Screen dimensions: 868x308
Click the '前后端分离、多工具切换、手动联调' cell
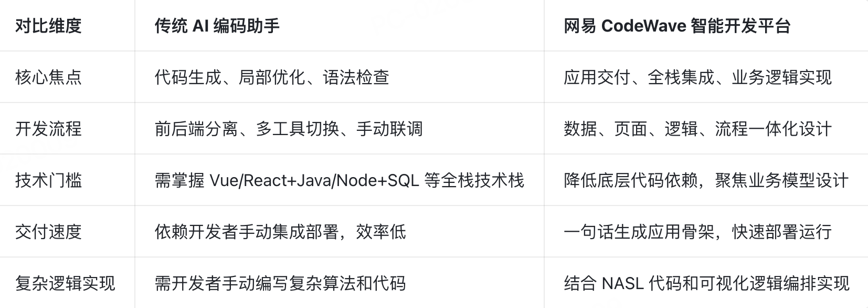pyautogui.click(x=289, y=129)
